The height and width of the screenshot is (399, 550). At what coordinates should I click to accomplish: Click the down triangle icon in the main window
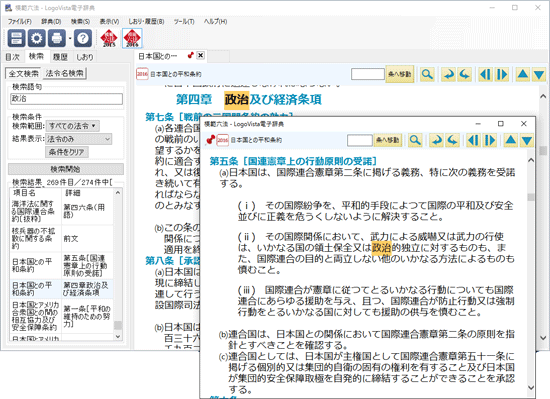click(539, 74)
